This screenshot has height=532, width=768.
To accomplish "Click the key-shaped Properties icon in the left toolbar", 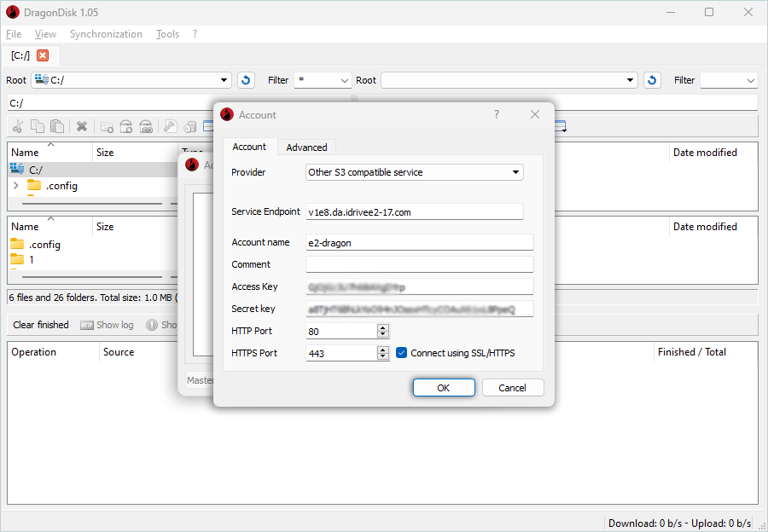I will point(170,127).
